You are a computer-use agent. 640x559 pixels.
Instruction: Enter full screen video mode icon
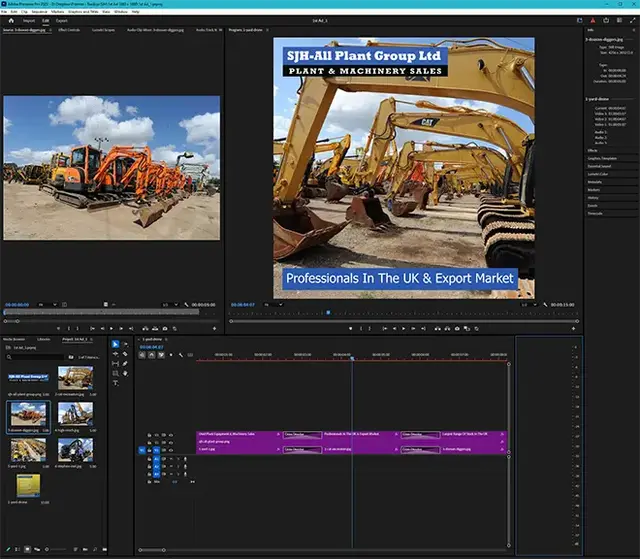[633, 20]
